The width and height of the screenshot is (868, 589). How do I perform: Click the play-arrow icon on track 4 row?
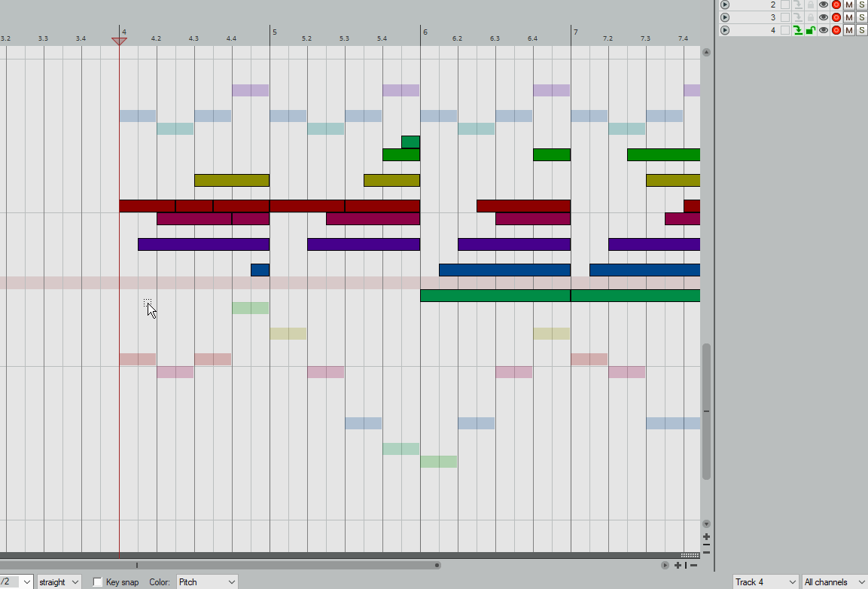pyautogui.click(x=725, y=30)
